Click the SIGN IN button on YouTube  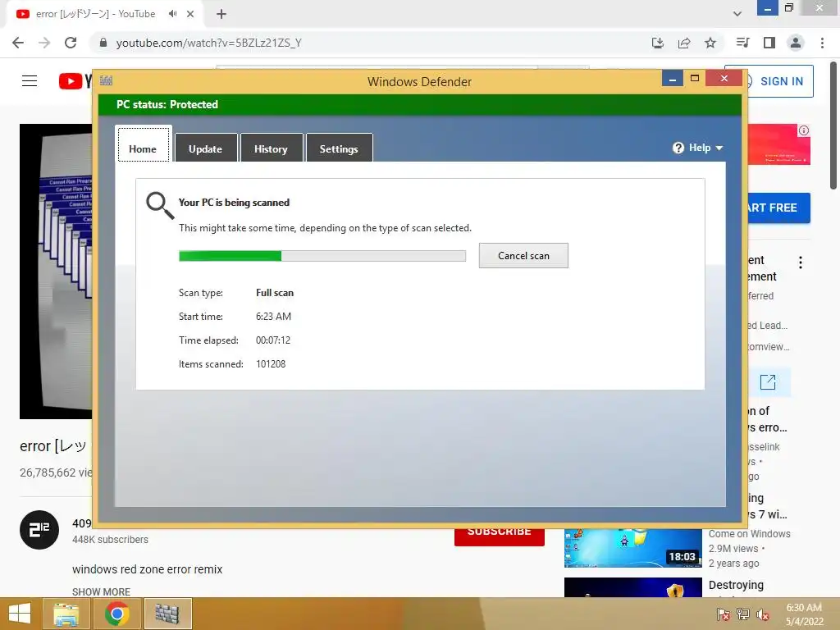pos(780,81)
